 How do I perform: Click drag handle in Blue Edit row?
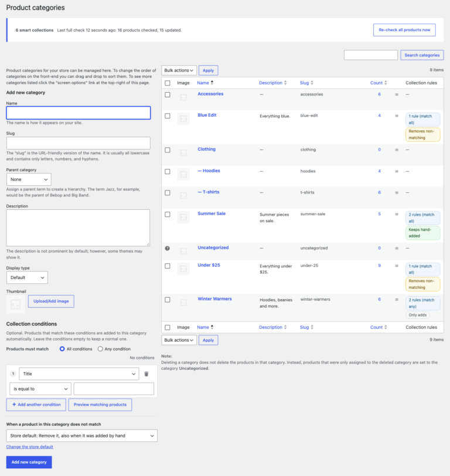[397, 115]
